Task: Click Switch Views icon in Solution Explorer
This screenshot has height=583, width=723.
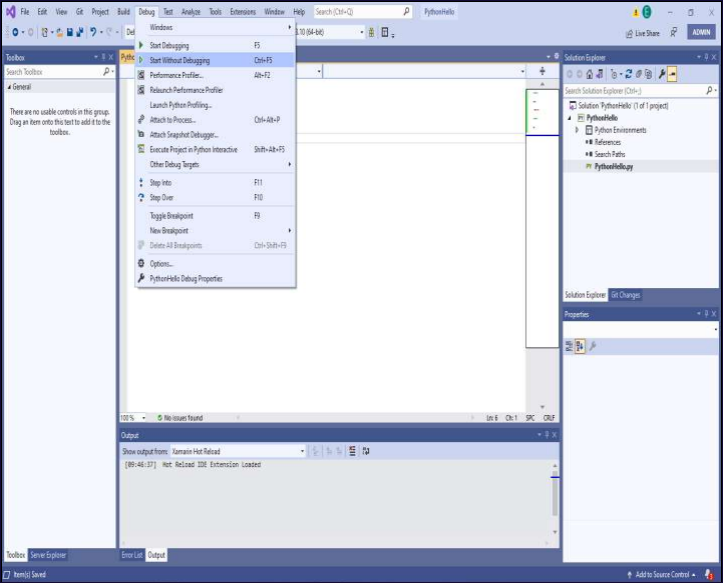Action: pyautogui.click(x=599, y=74)
